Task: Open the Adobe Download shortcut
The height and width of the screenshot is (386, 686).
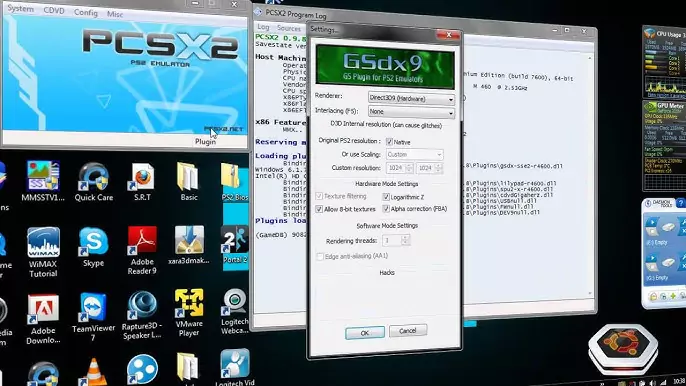Action: click(43, 319)
